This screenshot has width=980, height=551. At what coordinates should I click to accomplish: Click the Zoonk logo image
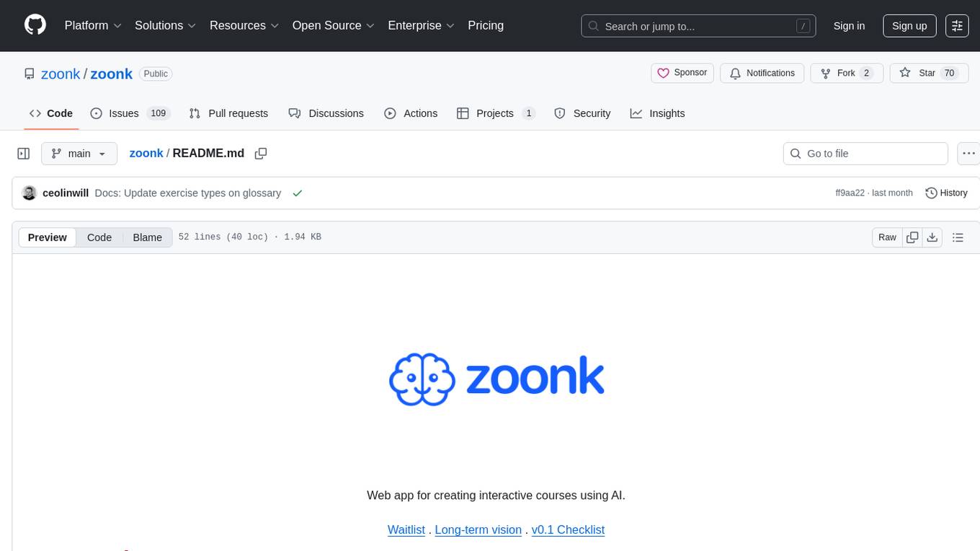click(x=496, y=379)
